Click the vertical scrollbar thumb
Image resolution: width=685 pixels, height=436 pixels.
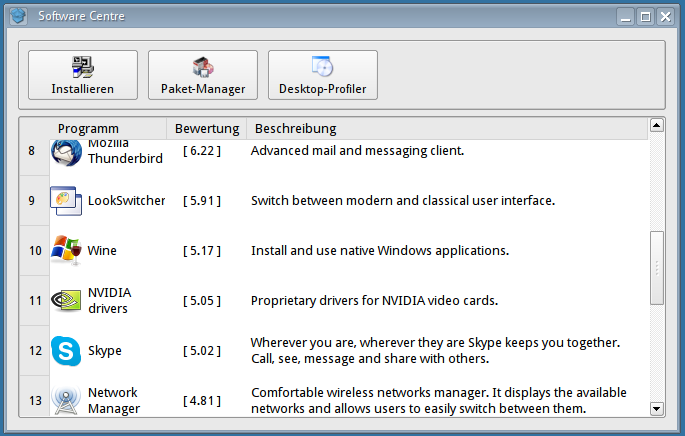(657, 267)
